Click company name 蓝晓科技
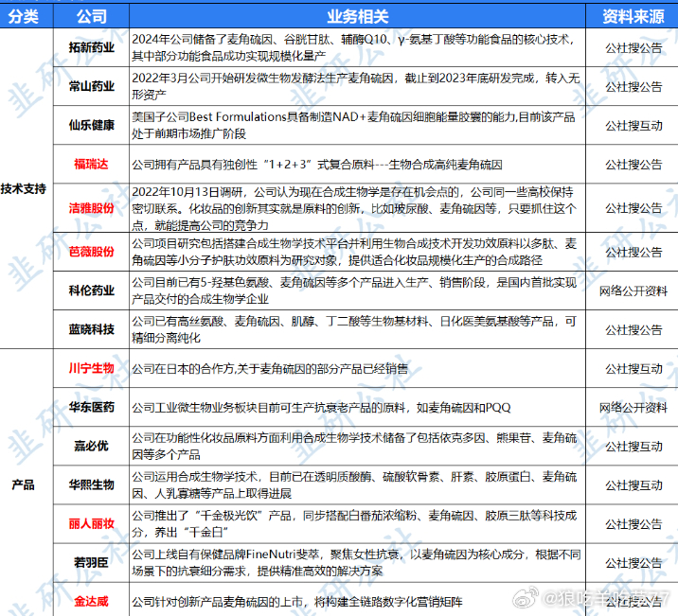The height and width of the screenshot is (616, 678). tap(91, 329)
